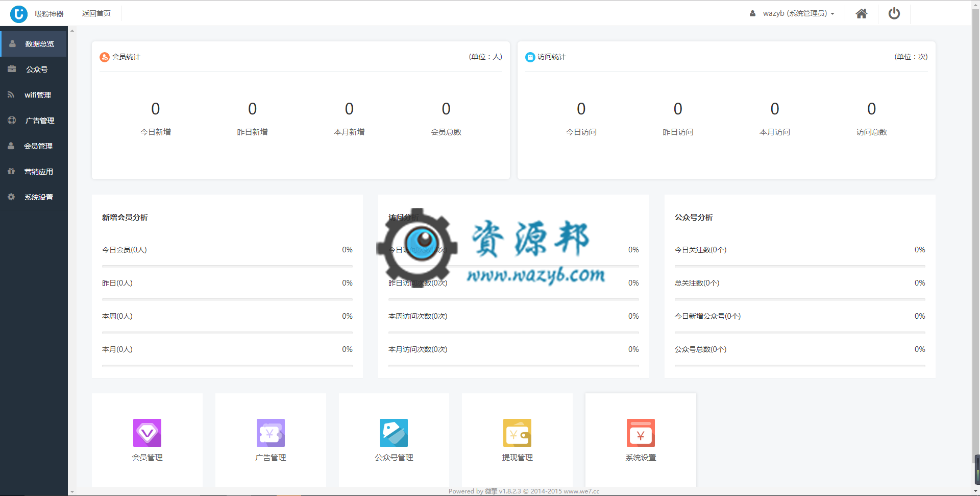Image resolution: width=980 pixels, height=496 pixels.
Task: Click 昨日新增 member count value
Action: coord(252,109)
